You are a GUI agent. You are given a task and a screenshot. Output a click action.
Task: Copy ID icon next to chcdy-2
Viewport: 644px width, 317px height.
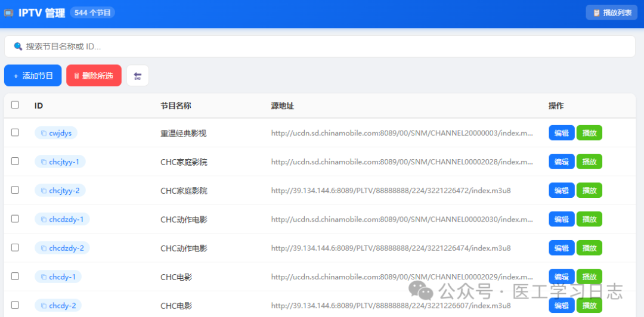click(x=44, y=306)
